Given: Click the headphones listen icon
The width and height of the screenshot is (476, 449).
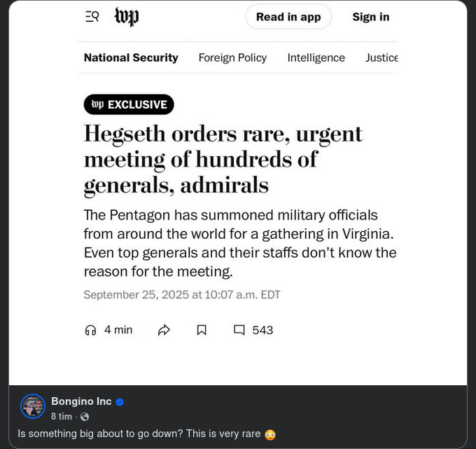Looking at the screenshot, I should (x=90, y=330).
